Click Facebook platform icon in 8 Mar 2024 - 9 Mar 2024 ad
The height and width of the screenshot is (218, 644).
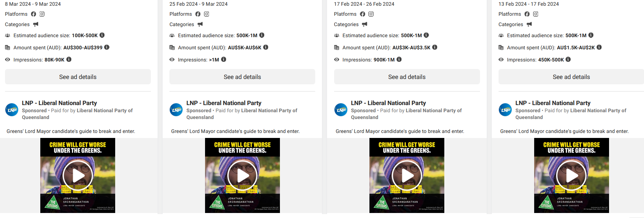pyautogui.click(x=34, y=14)
